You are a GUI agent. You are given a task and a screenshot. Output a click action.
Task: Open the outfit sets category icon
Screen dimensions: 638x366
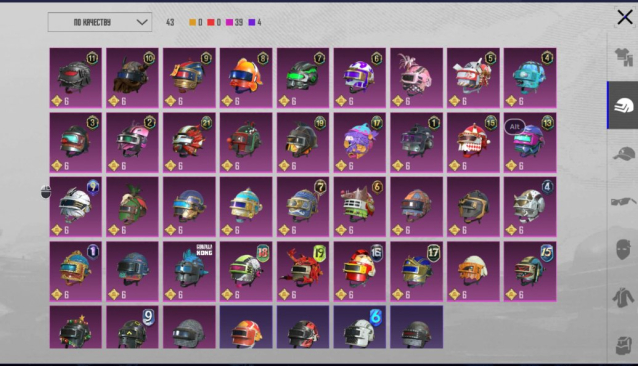pyautogui.click(x=624, y=57)
